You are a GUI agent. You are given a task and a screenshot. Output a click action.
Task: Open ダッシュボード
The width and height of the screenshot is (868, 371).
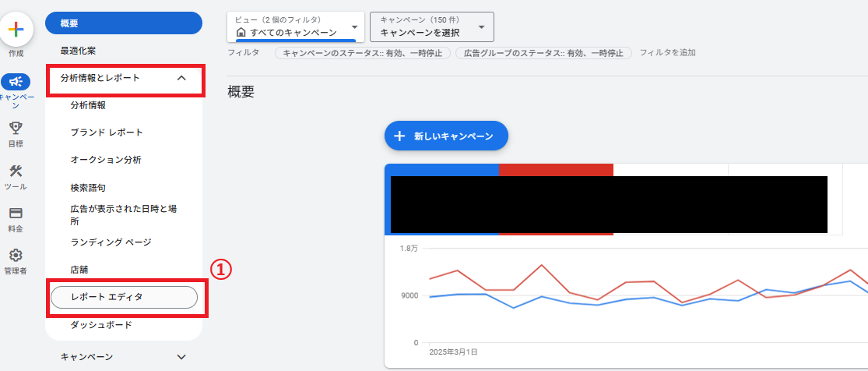click(101, 325)
